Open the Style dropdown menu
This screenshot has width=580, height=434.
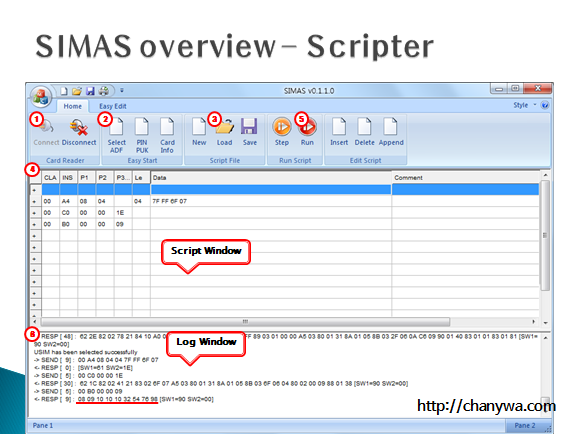pyautogui.click(x=524, y=105)
